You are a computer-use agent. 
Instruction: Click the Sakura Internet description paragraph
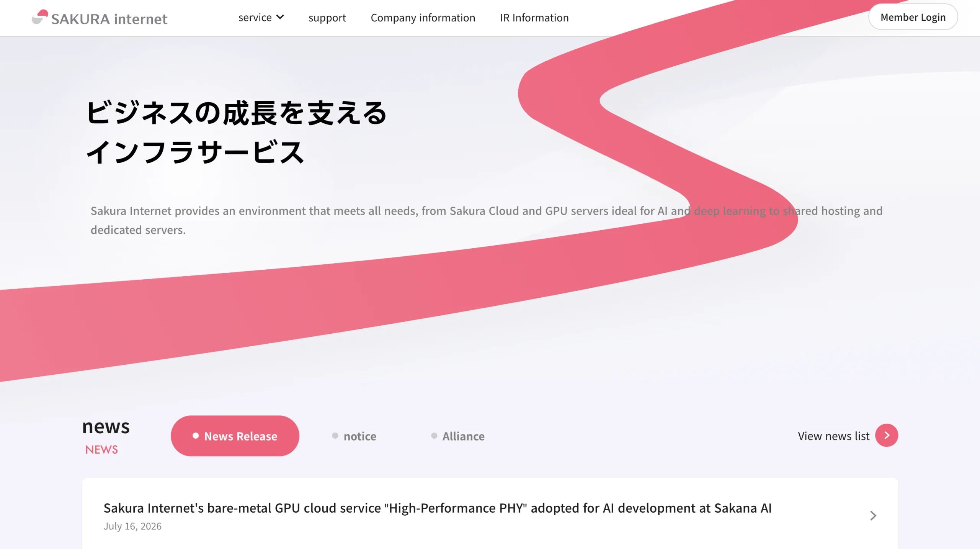pyautogui.click(x=487, y=220)
